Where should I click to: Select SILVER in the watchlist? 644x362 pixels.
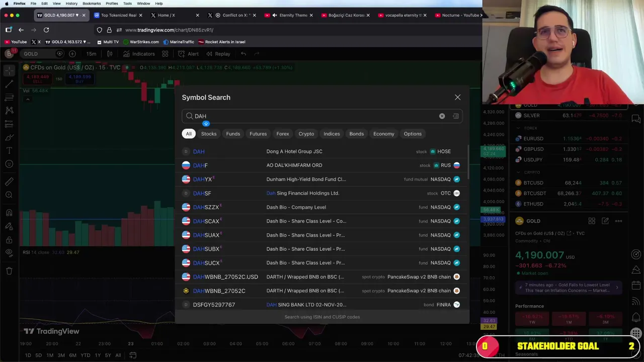[569, 116]
